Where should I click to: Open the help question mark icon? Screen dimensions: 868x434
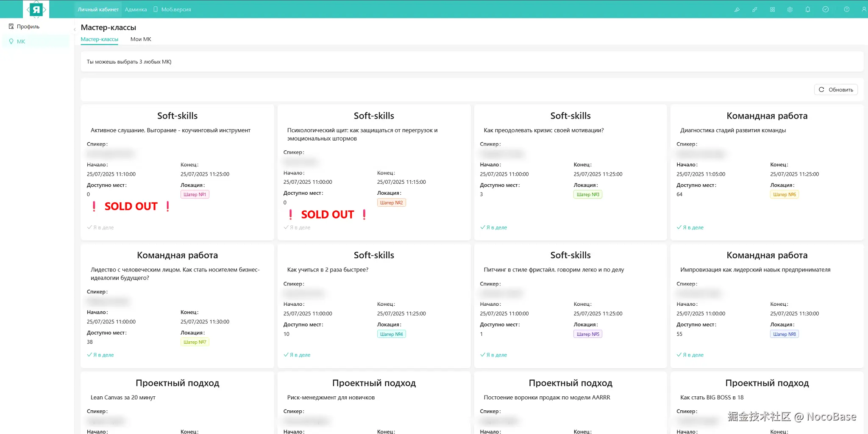point(847,9)
